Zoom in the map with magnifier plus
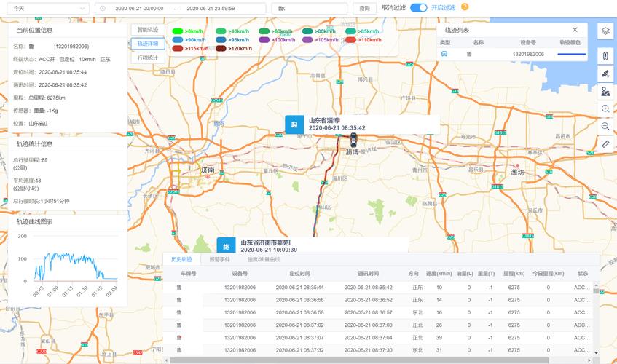This screenshot has width=617, height=364. coord(605,109)
